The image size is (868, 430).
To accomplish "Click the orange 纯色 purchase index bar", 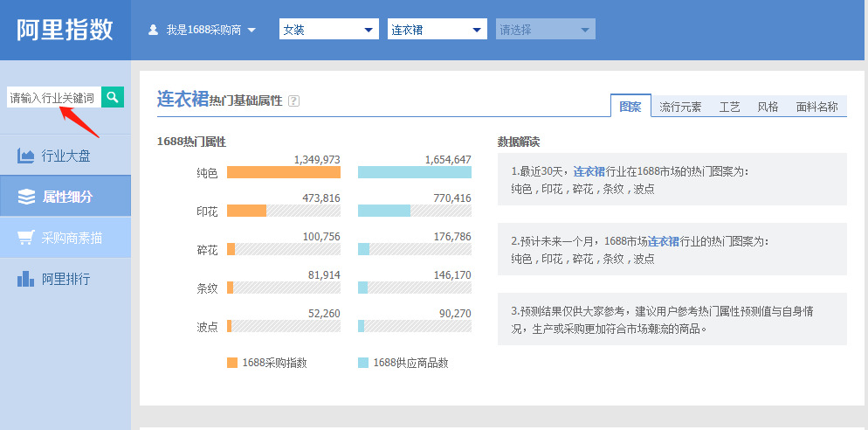I will tap(284, 172).
